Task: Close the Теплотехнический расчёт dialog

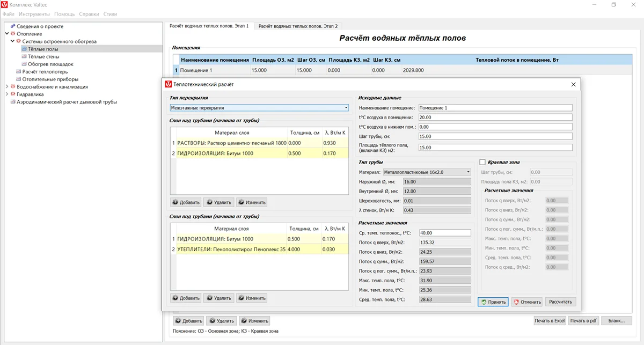Action: pyautogui.click(x=573, y=84)
